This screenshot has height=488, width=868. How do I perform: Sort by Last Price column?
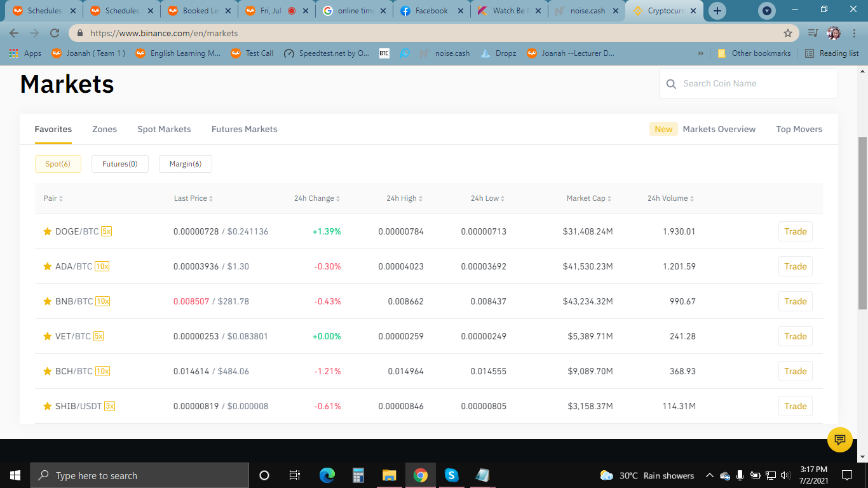194,198
